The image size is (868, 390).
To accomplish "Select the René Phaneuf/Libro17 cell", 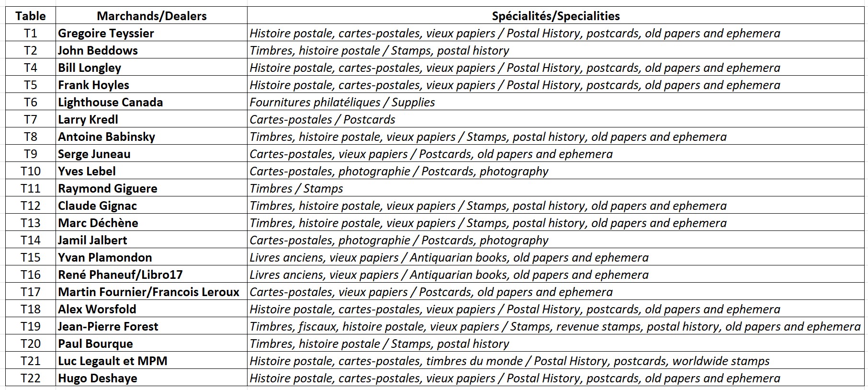I will point(151,275).
